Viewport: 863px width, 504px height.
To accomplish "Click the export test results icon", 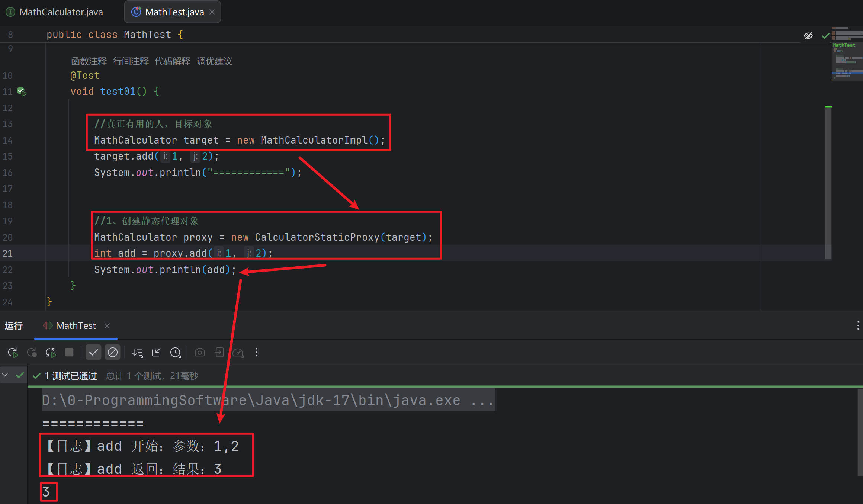I will [219, 352].
